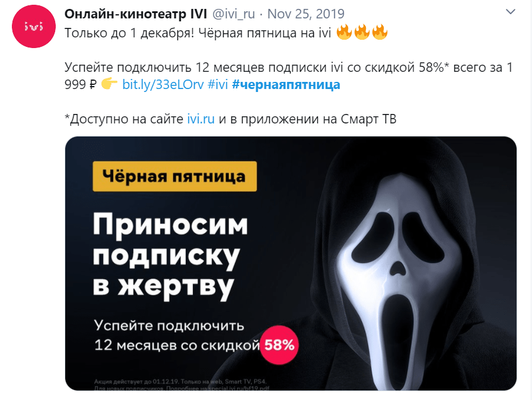The width and height of the screenshot is (532, 400).
Task: Click the pointing hand emoji
Action: 109,84
